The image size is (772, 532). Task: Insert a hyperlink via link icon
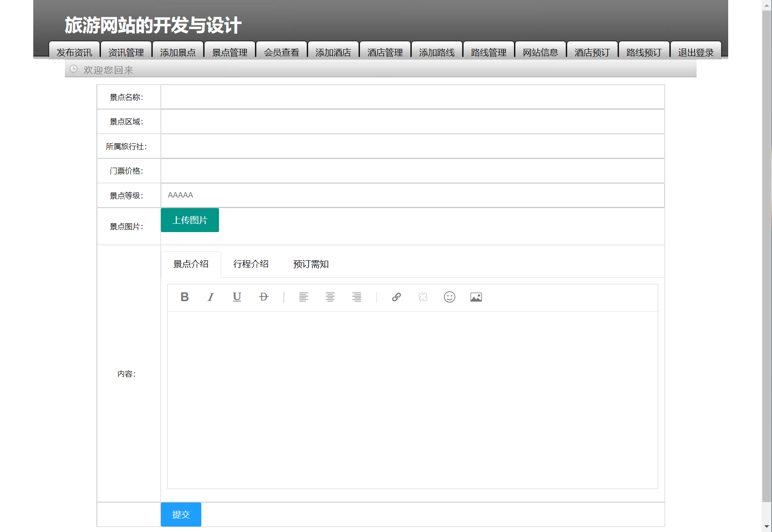tap(396, 297)
